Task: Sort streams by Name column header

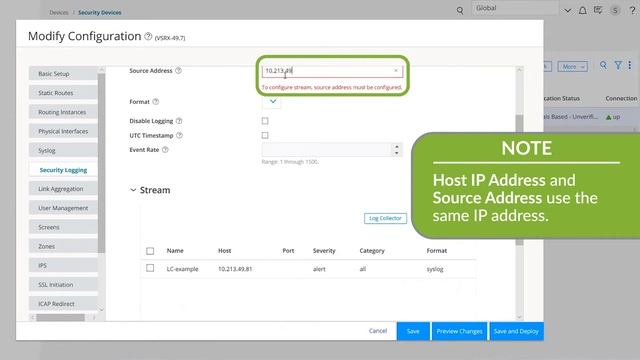Action: pos(175,251)
